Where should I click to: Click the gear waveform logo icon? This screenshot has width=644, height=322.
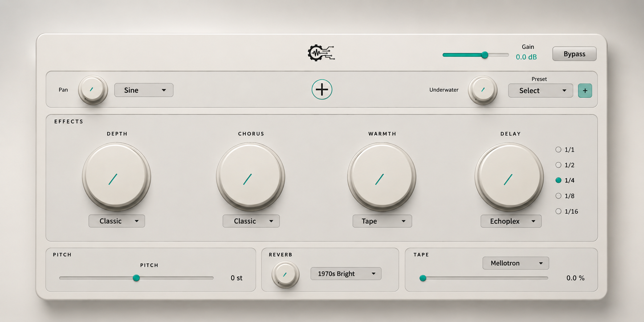[321, 53]
